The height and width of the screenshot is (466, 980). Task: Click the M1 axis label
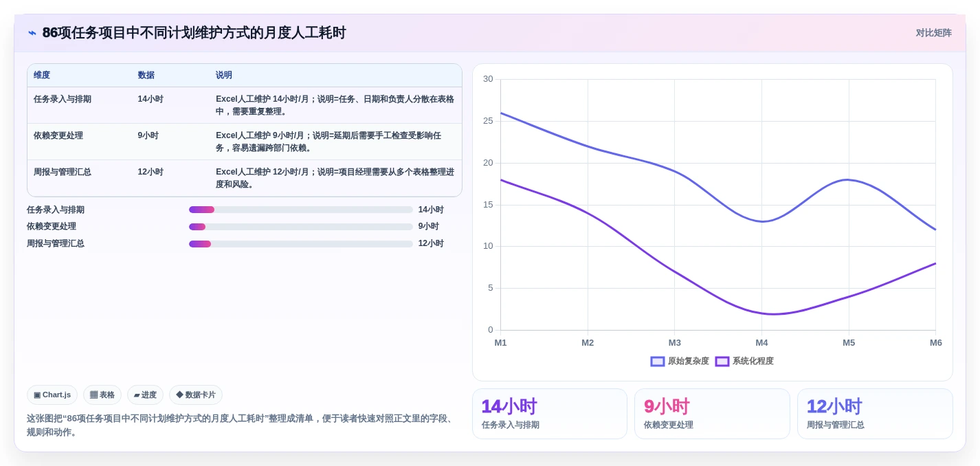click(500, 342)
